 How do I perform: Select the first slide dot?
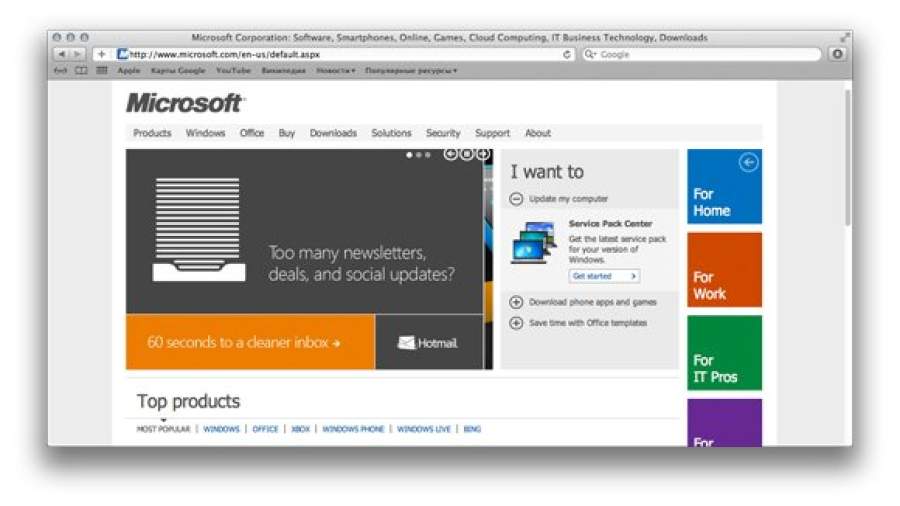[x=409, y=155]
